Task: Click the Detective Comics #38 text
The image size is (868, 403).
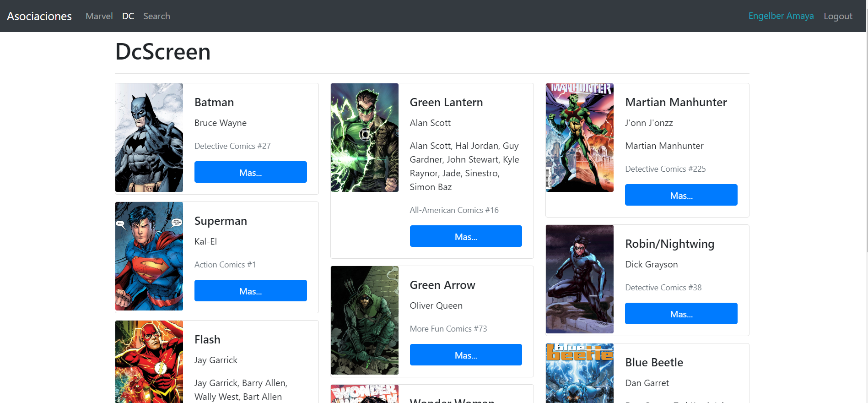Action: [x=663, y=288]
